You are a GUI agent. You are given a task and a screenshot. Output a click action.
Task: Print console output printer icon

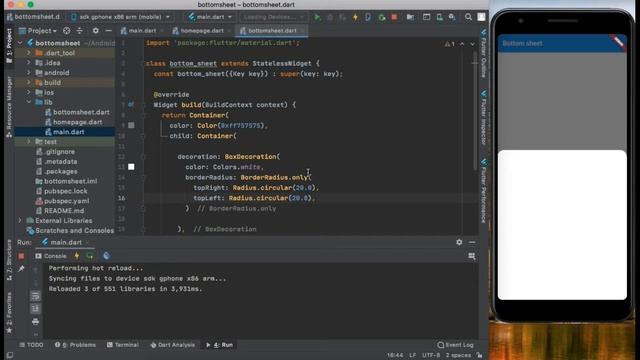pyautogui.click(x=36, y=322)
